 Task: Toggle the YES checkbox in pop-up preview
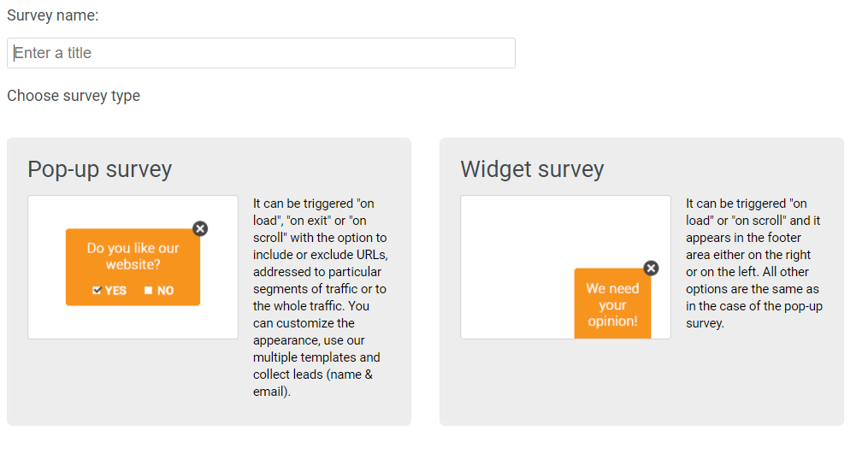point(97,291)
